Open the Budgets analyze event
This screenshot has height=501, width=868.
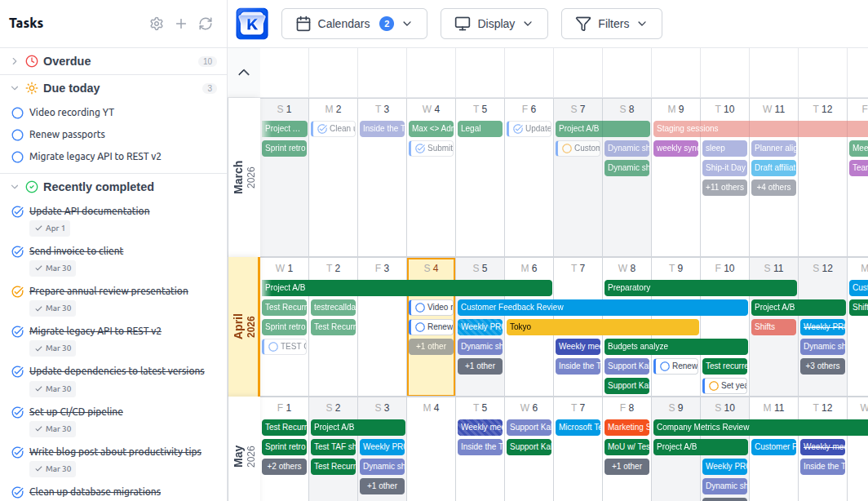676,347
